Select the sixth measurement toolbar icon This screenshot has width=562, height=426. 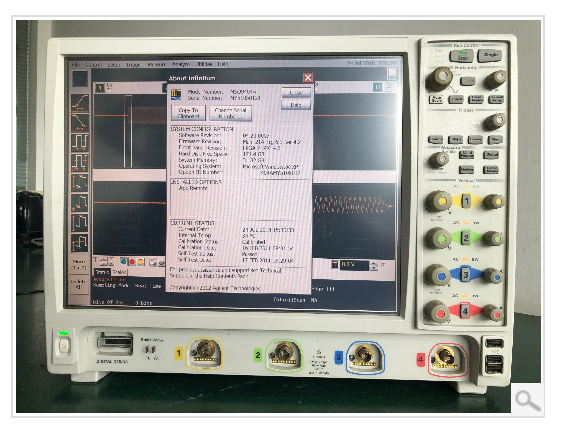point(80,202)
